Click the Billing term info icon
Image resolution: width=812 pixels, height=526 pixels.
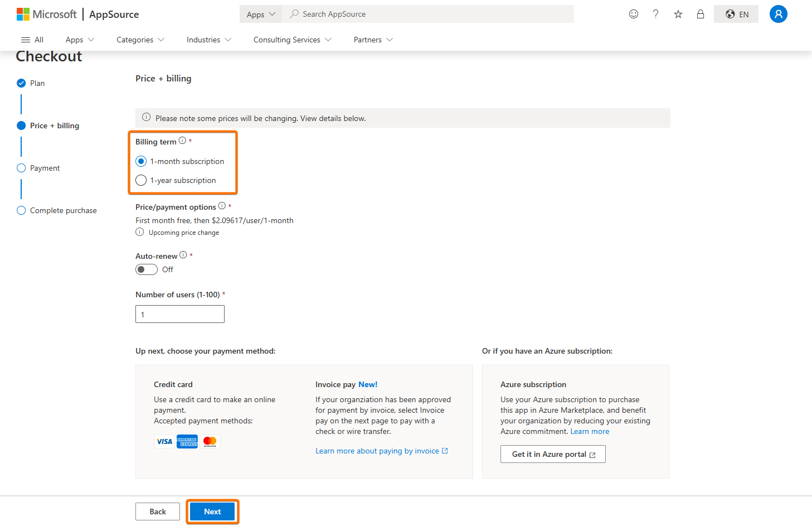182,141
